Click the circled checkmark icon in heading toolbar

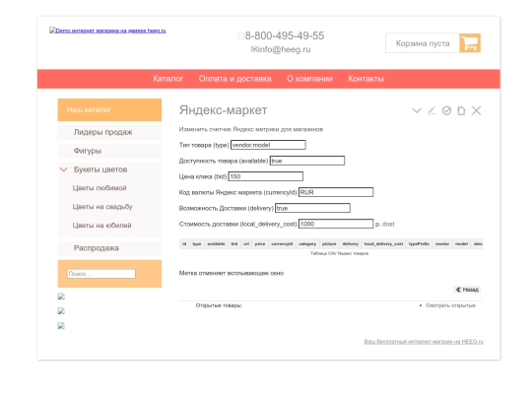click(x=446, y=110)
